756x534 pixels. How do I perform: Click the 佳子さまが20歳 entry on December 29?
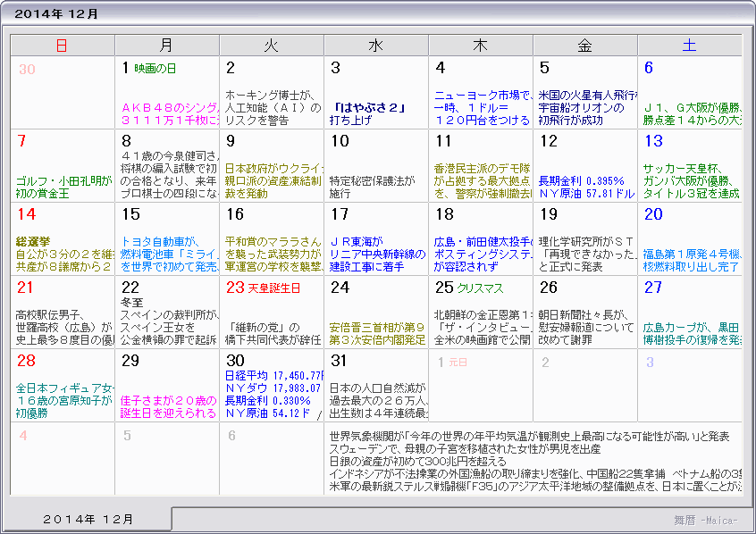(168, 407)
